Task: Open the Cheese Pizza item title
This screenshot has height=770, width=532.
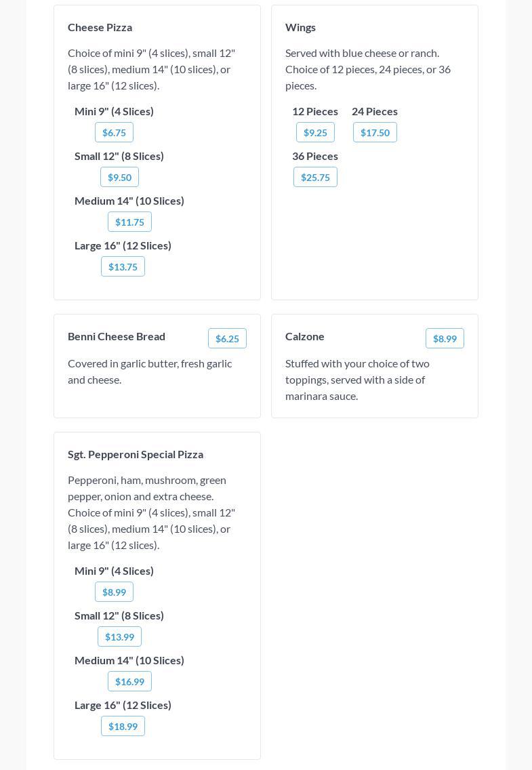Action: [x=100, y=27]
